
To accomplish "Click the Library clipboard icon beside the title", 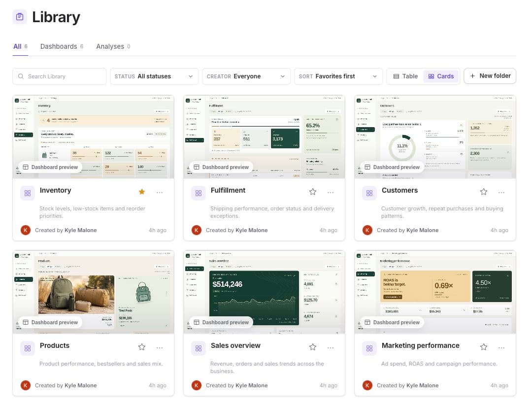I will point(20,17).
